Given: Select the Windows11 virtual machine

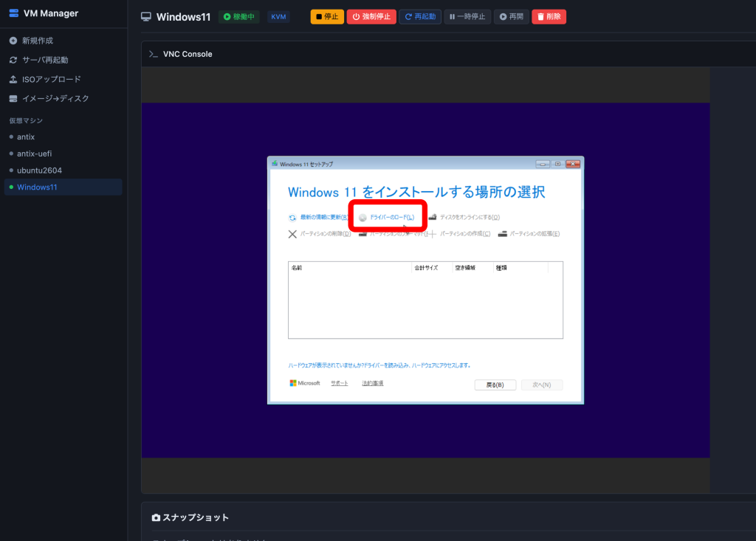Looking at the screenshot, I should pos(63,187).
